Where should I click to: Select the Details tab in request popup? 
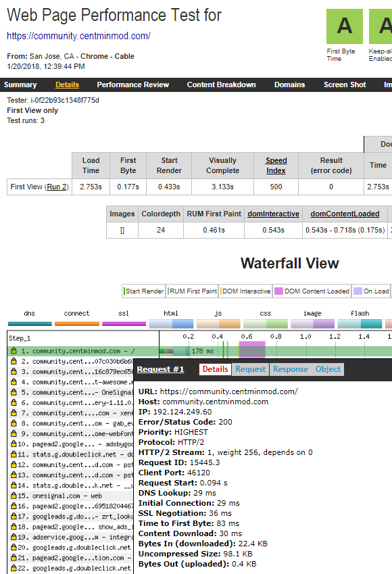pyautogui.click(x=215, y=369)
